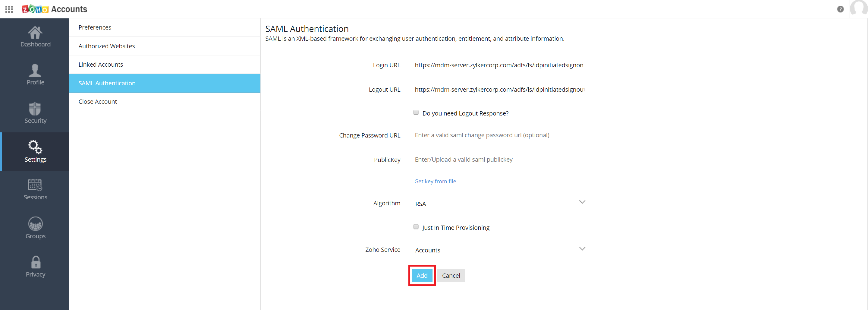The width and height of the screenshot is (868, 310).
Task: Open the Algorithm RSA dropdown
Action: coord(582,202)
